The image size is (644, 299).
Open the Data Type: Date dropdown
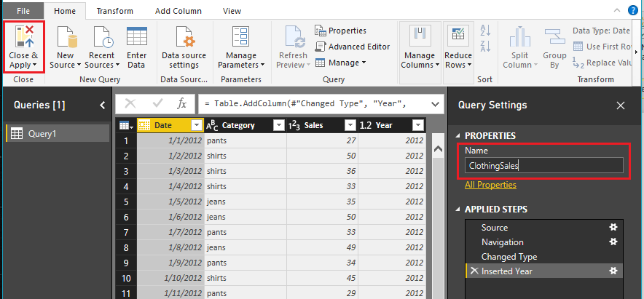tap(601, 31)
